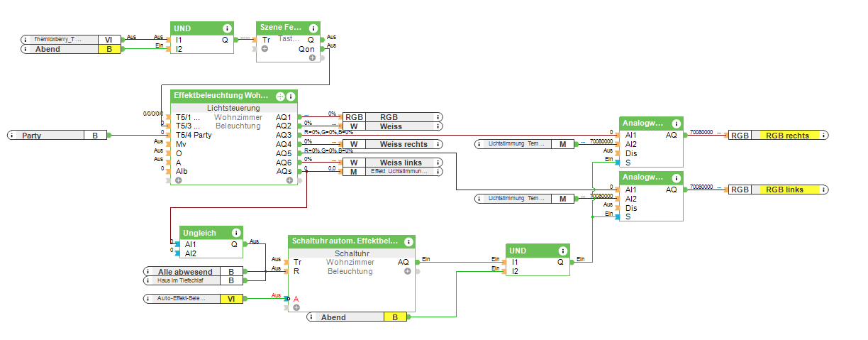Open info icon on Szene Fe... block
This screenshot has height=340, width=868.
(x=312, y=28)
